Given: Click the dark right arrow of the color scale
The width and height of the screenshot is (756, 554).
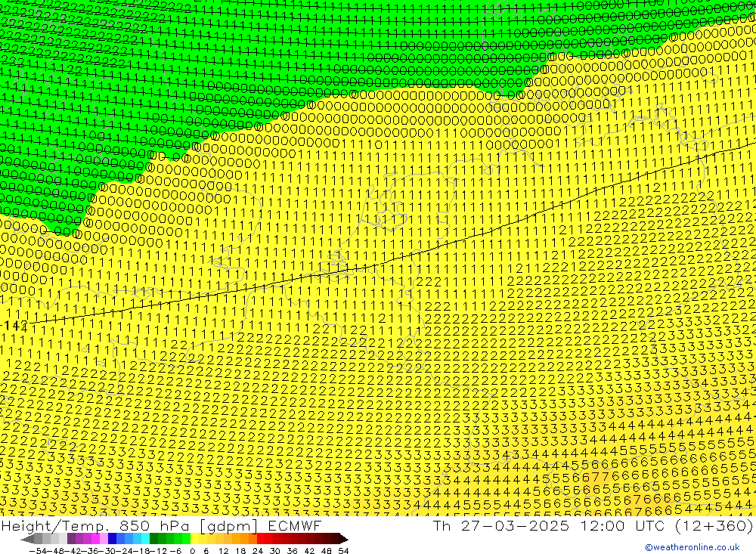Looking at the screenshot, I should [344, 539].
